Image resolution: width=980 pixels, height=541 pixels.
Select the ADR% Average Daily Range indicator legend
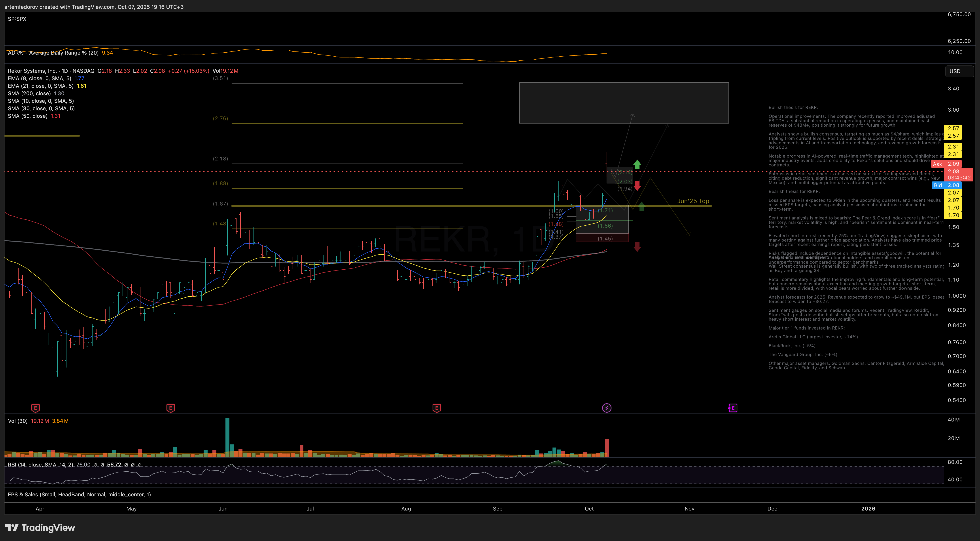[x=61, y=53]
